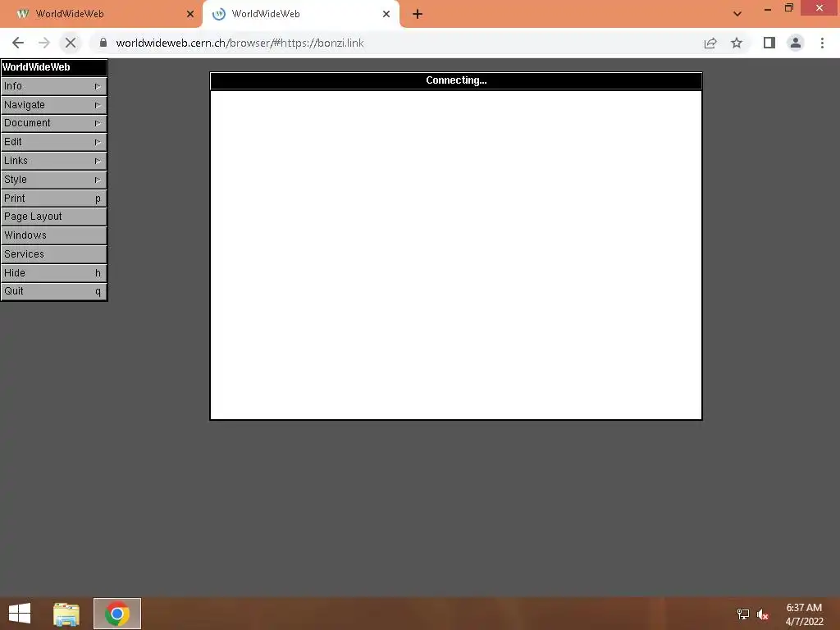Open a new tab with plus button
The height and width of the screenshot is (630, 840).
pyautogui.click(x=418, y=15)
